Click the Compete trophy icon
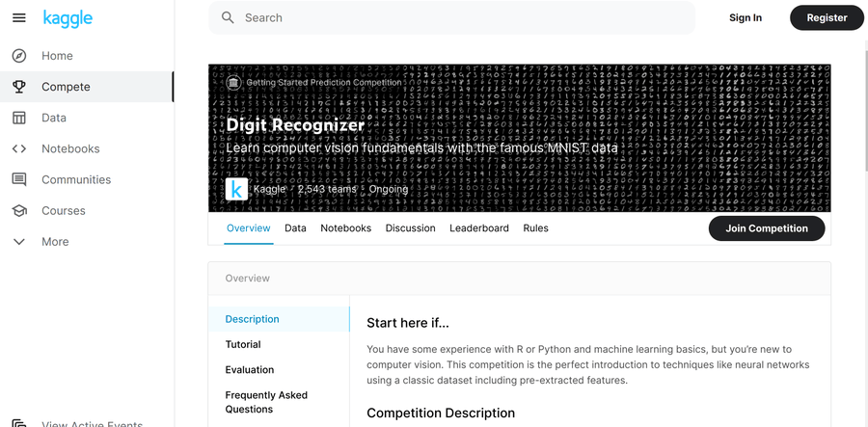 pos(19,87)
